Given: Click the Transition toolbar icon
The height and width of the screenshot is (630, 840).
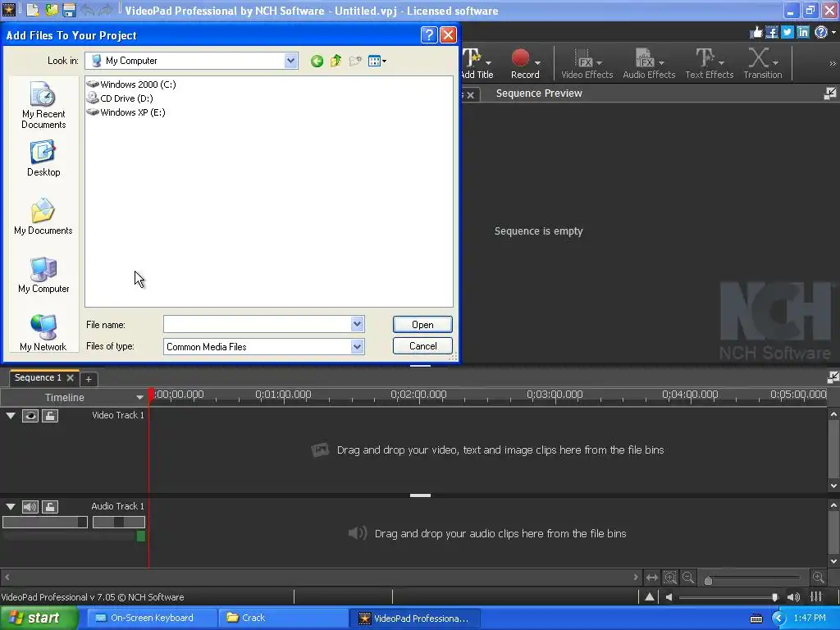Looking at the screenshot, I should pos(762,63).
